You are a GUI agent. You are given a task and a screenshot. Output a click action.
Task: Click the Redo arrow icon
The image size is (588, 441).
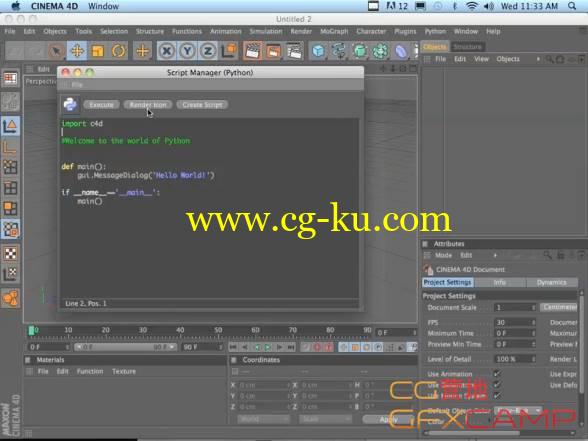click(36, 51)
